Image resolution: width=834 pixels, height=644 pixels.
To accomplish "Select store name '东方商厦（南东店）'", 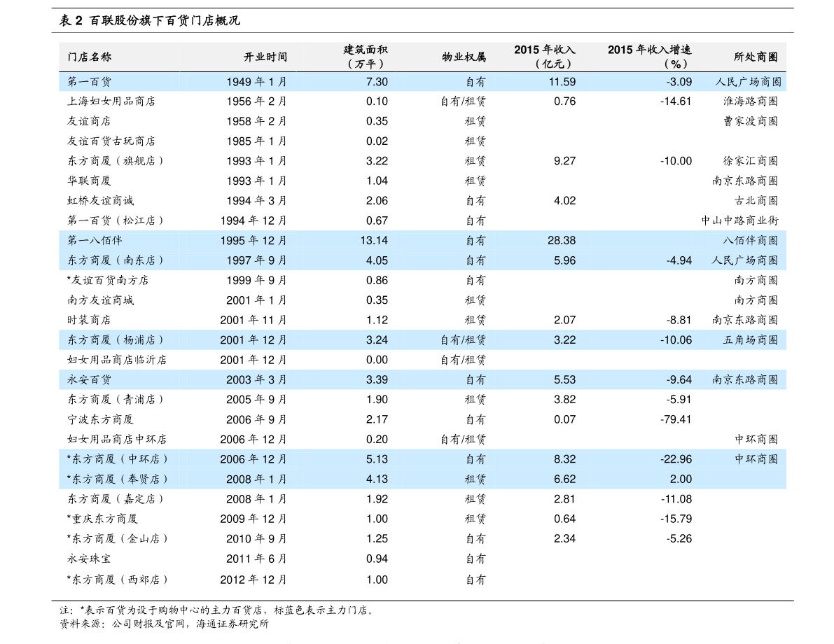I will click(116, 260).
